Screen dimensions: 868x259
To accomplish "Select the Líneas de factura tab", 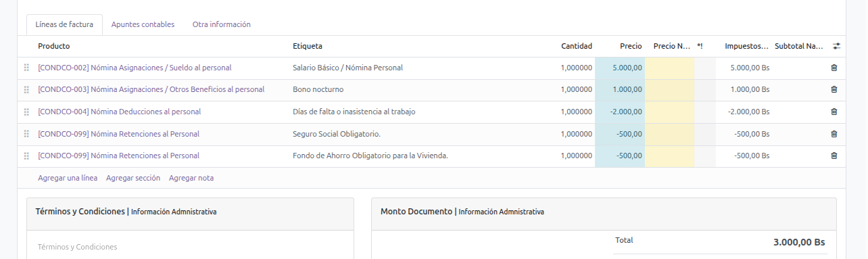I will tap(64, 24).
